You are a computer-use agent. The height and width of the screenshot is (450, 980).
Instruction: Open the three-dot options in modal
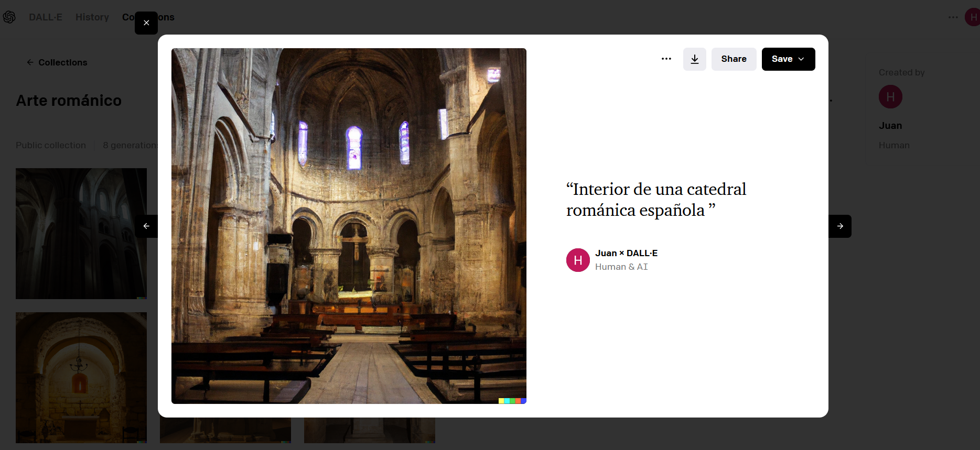tap(666, 59)
